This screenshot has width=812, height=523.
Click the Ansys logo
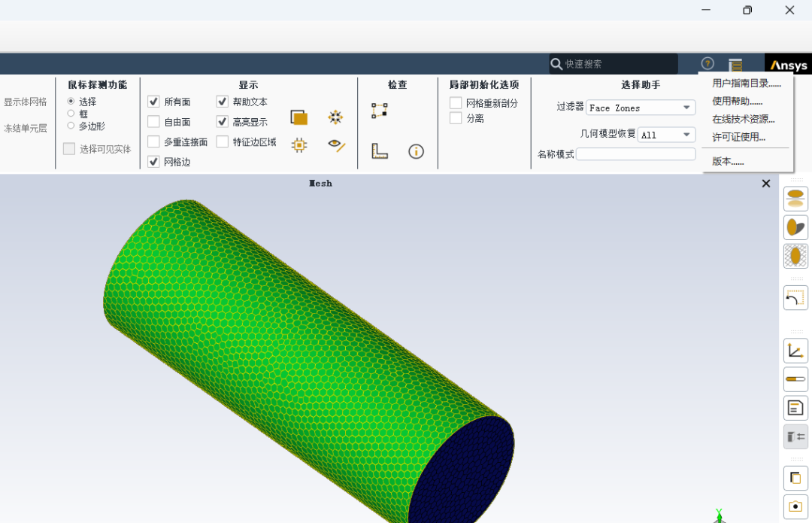pyautogui.click(x=788, y=65)
